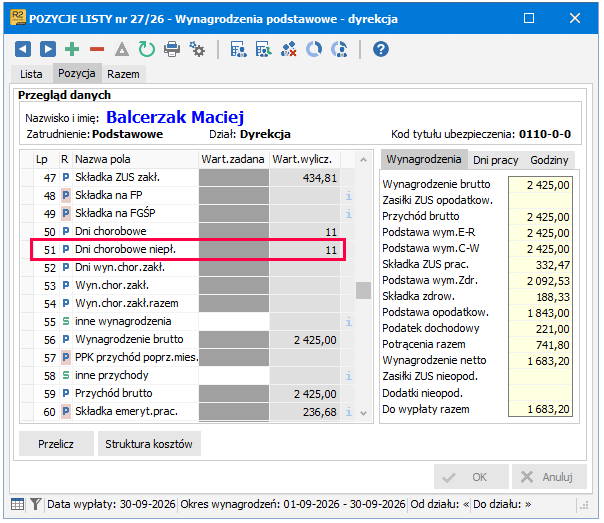Click info icon in inne wynagrodzenia row
This screenshot has height=523, width=604.
(349, 322)
